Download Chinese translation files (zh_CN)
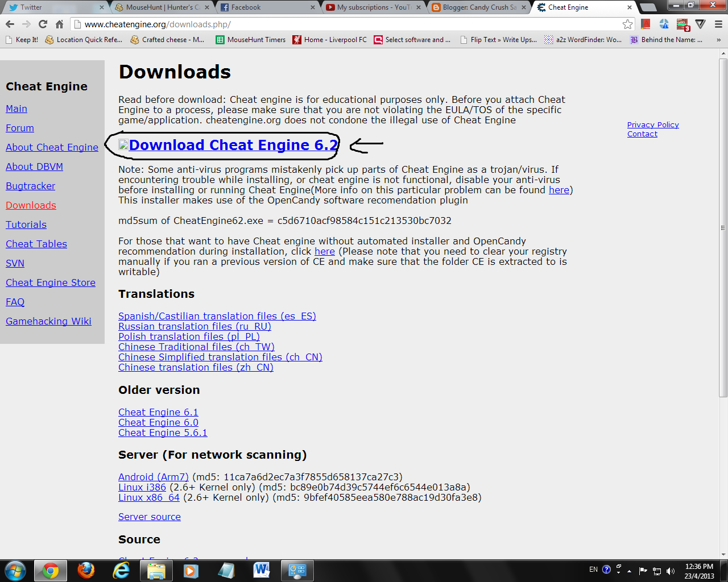 point(196,367)
